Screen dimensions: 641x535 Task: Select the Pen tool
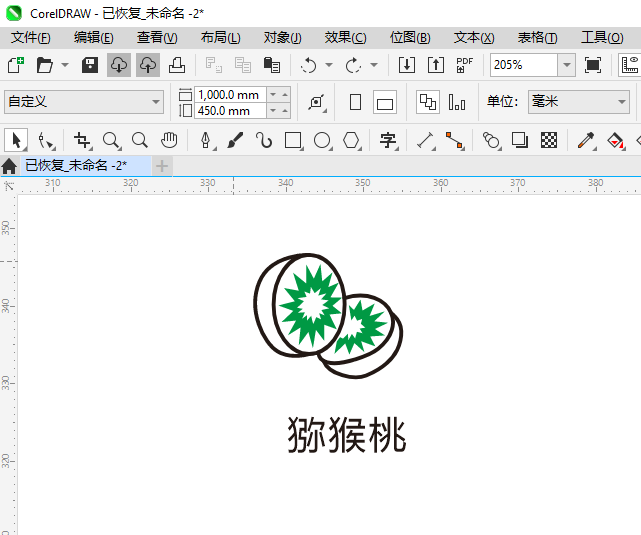click(x=206, y=141)
